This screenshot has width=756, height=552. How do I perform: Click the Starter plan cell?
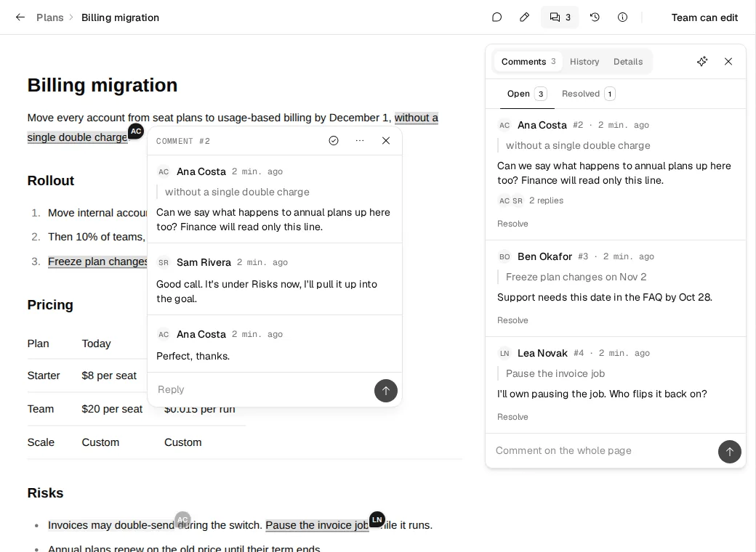(x=44, y=376)
